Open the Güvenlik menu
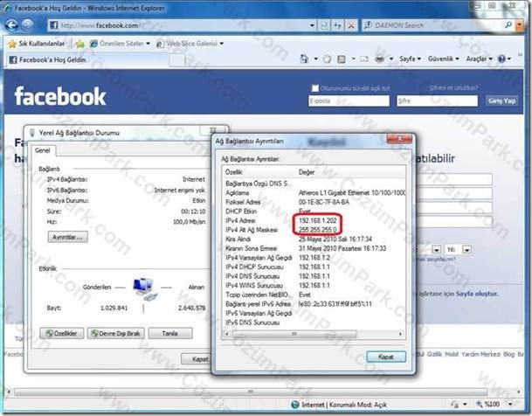The height and width of the screenshot is (416, 532). (x=443, y=59)
